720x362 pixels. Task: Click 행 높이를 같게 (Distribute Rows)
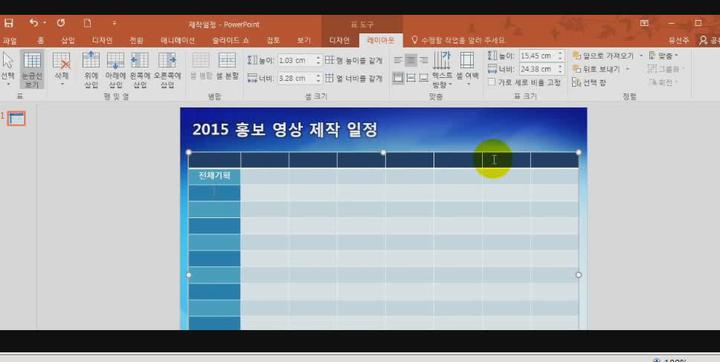point(354,60)
